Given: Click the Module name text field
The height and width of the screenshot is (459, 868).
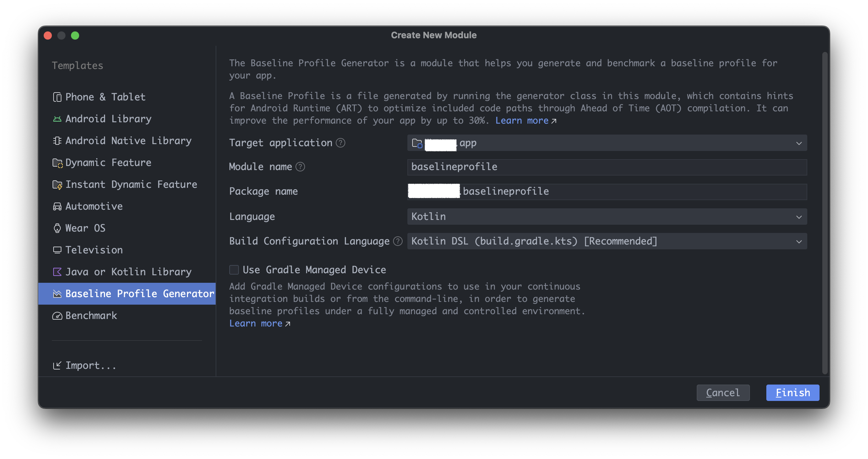Looking at the screenshot, I should point(607,167).
